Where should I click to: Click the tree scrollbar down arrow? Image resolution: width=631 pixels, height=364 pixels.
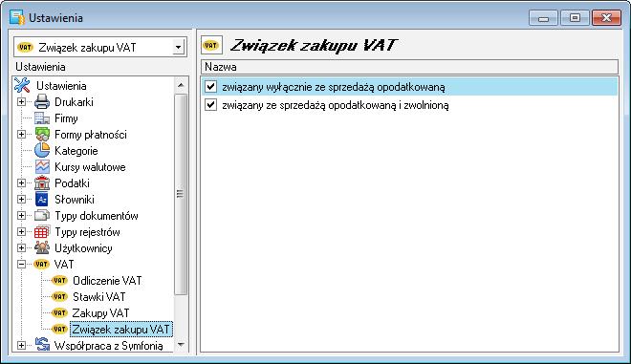(x=181, y=344)
